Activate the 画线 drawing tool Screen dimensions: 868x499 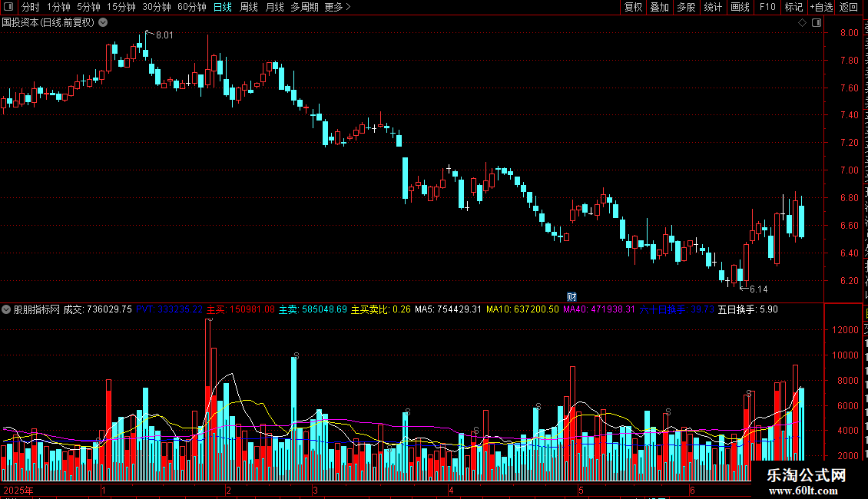point(740,7)
